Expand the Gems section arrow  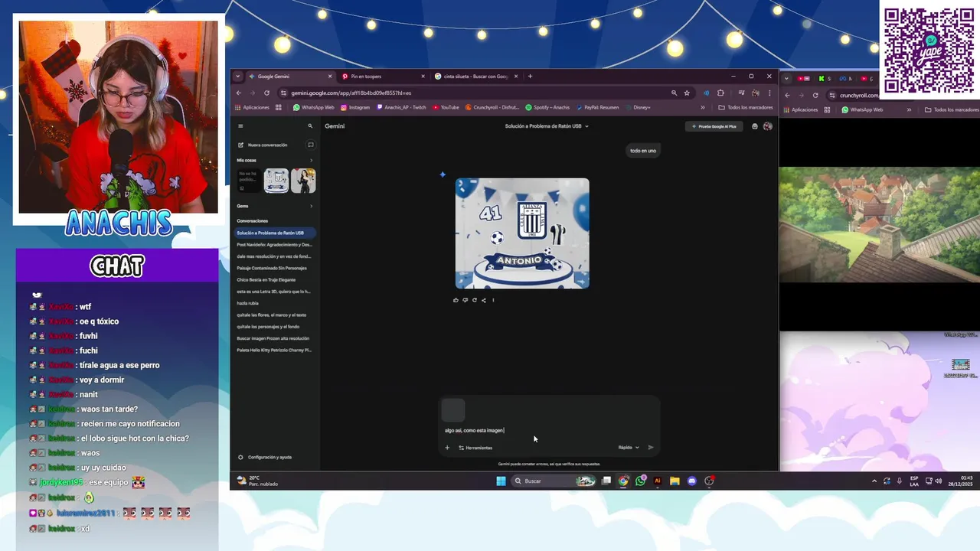pyautogui.click(x=311, y=206)
